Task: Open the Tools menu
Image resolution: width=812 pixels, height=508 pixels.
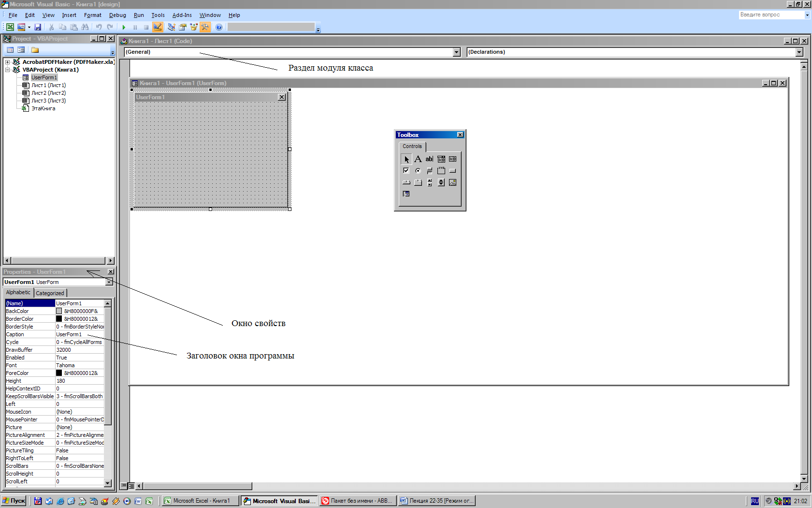Action: coord(158,15)
